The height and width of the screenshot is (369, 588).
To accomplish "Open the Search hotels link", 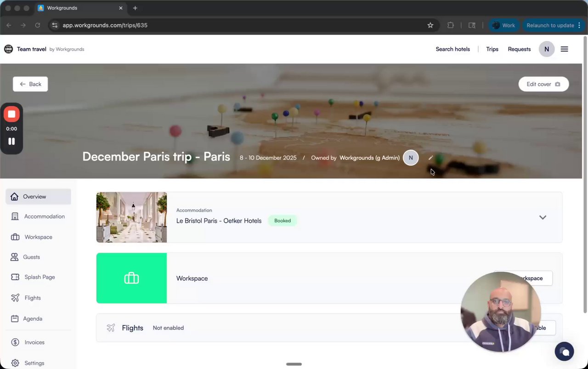I will (x=452, y=49).
